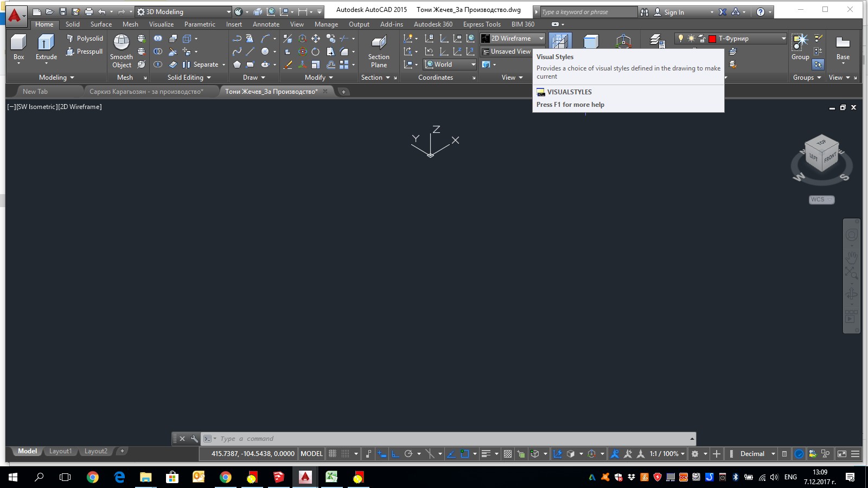Open the Section Plane tool

pos(379,43)
